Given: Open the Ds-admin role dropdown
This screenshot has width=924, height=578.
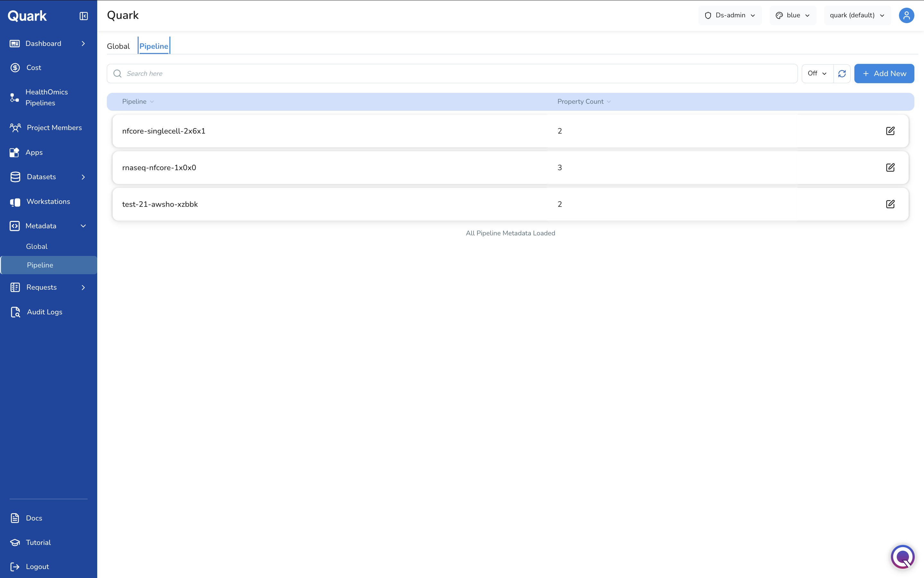Looking at the screenshot, I should click(730, 15).
